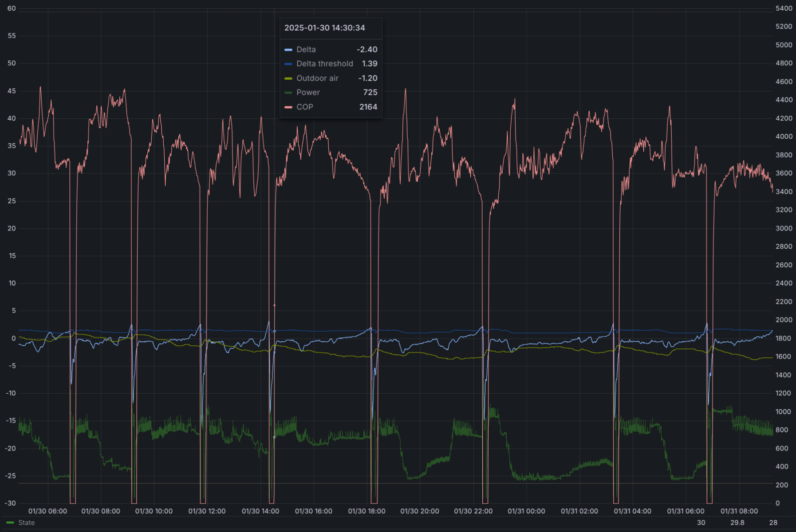The height and width of the screenshot is (532, 796).
Task: Click the dark blue Delta threshold swatch
Action: (x=288, y=64)
